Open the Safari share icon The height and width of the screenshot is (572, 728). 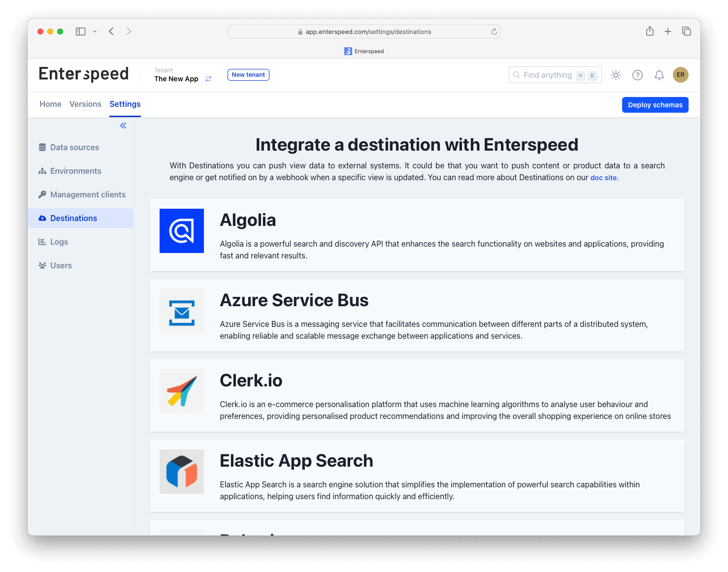(x=650, y=31)
